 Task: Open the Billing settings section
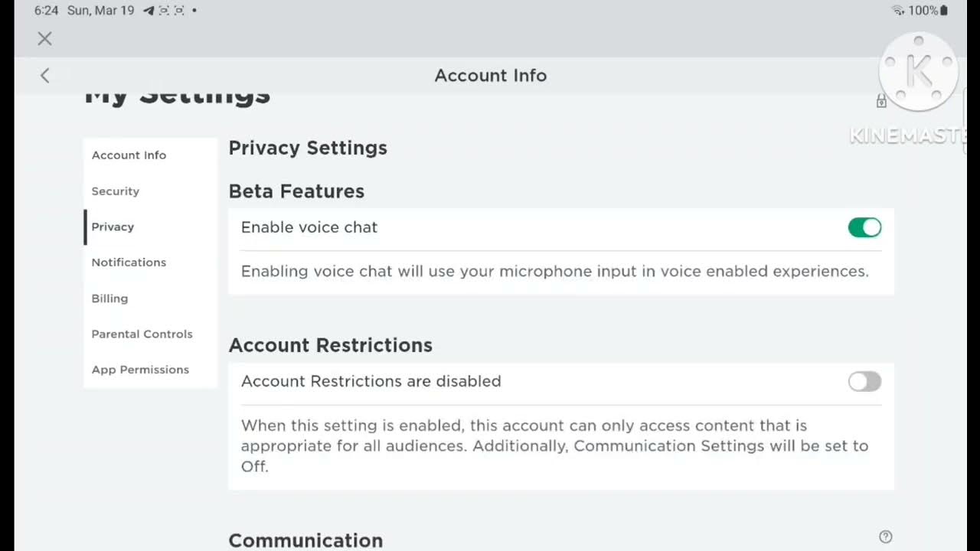point(109,298)
